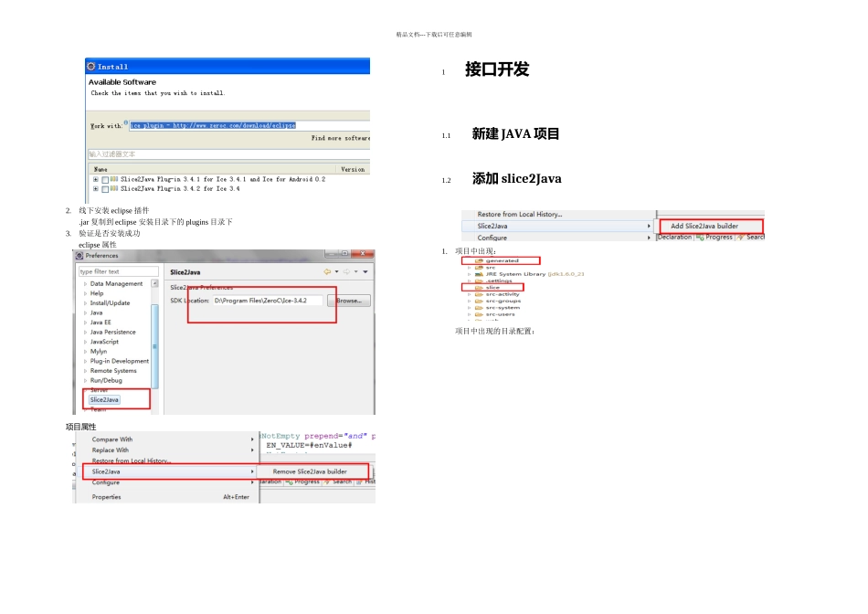Screen dimensions: 868x614
Task: Click heading '接口开发'
Action: pos(497,69)
